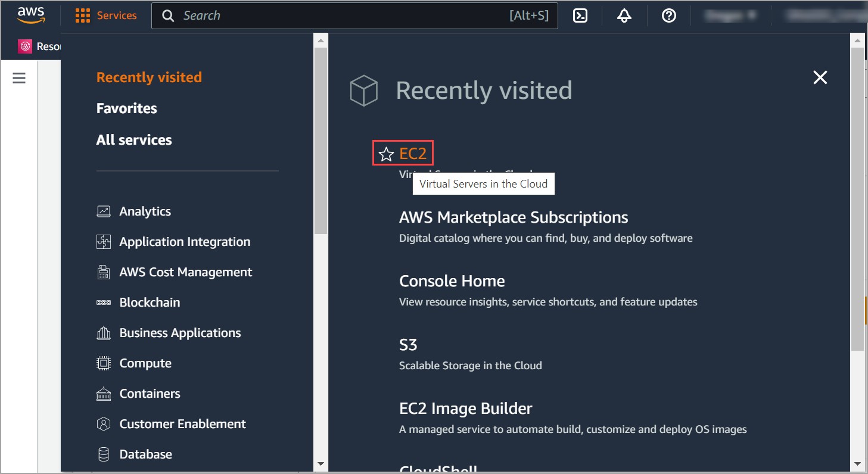Open the Containers category

[x=150, y=394]
